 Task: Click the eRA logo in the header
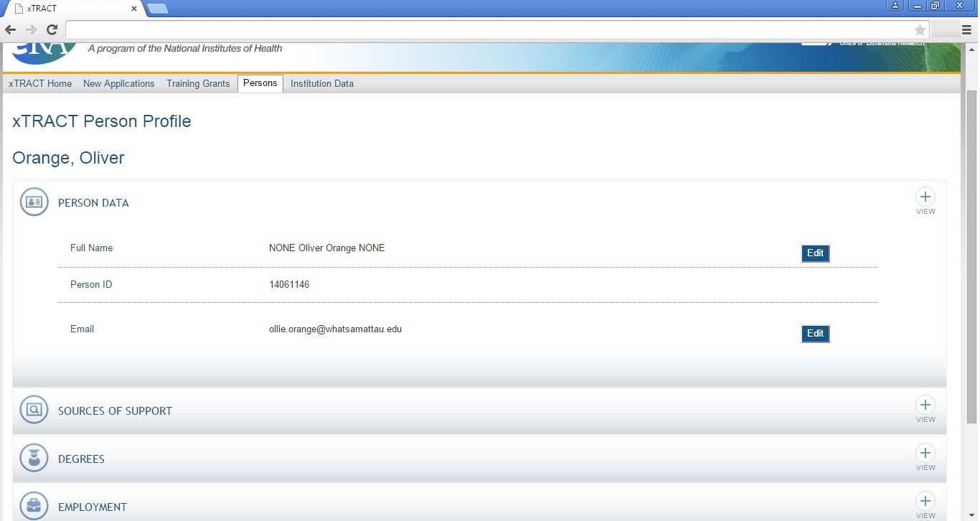point(43,53)
